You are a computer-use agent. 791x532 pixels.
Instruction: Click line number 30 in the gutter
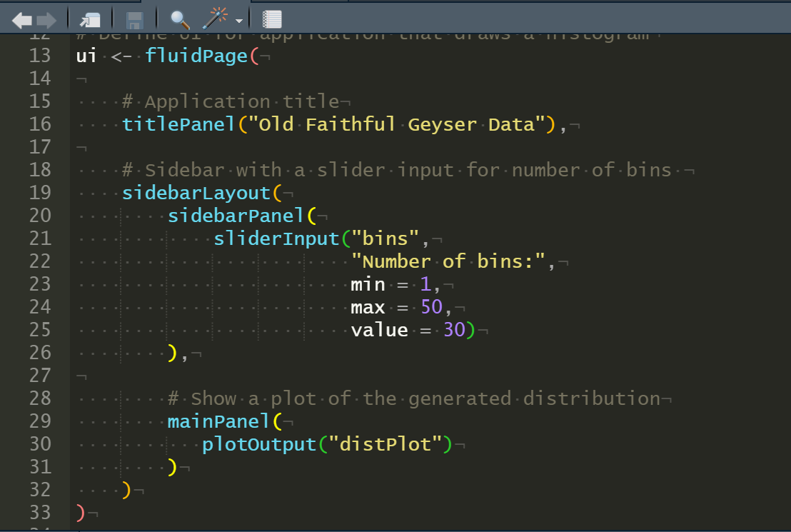[40, 443]
